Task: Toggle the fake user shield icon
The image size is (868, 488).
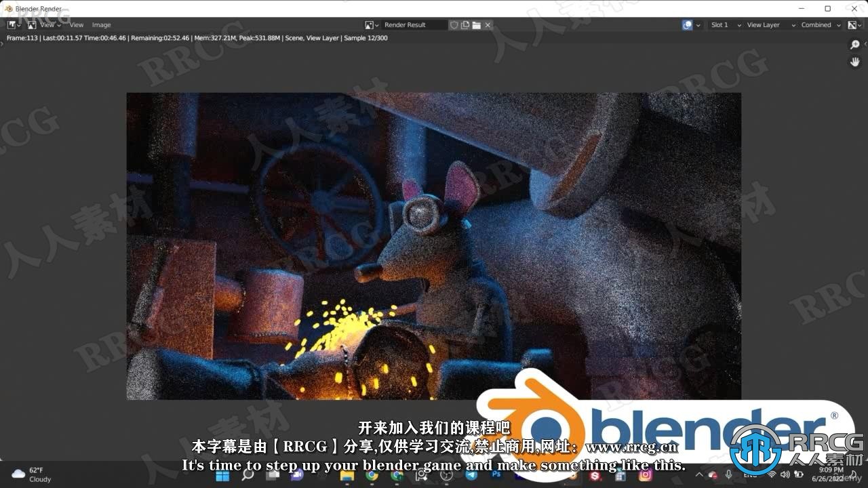Action: point(454,25)
